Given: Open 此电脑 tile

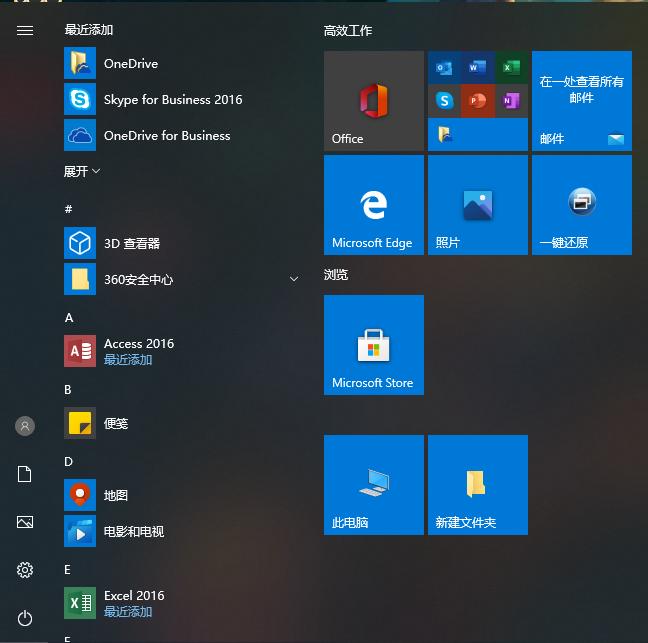Looking at the screenshot, I should (374, 485).
